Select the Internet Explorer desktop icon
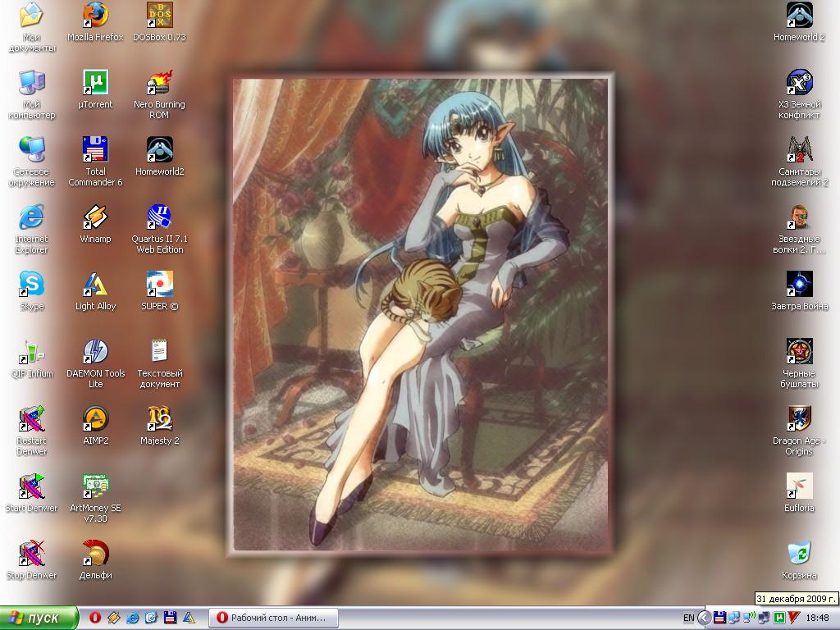 click(32, 230)
